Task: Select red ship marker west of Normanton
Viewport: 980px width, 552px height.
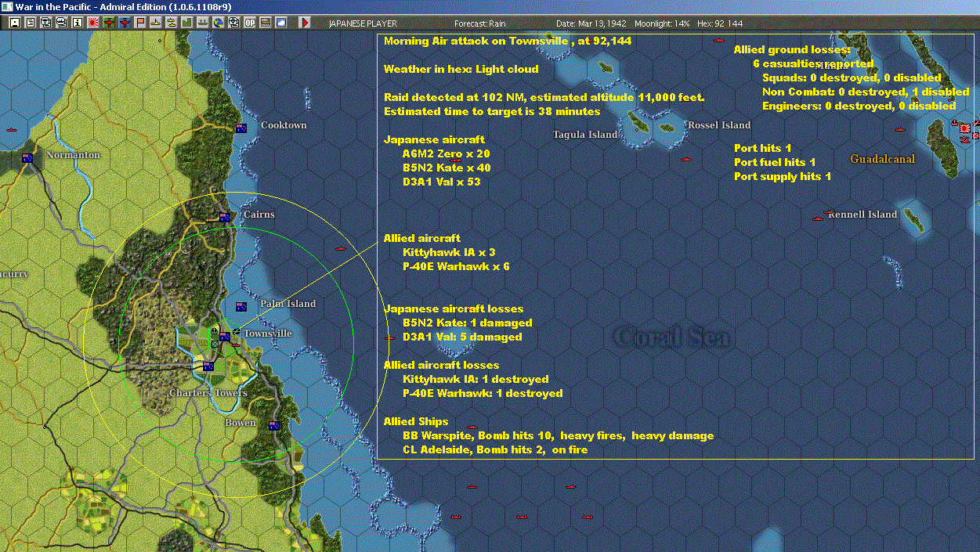Action: pos(11,129)
